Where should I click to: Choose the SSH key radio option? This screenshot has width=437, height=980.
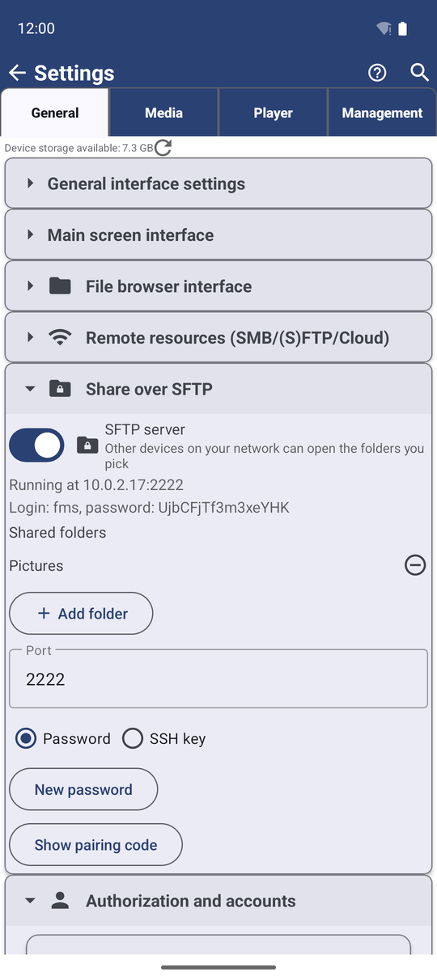pos(133,738)
